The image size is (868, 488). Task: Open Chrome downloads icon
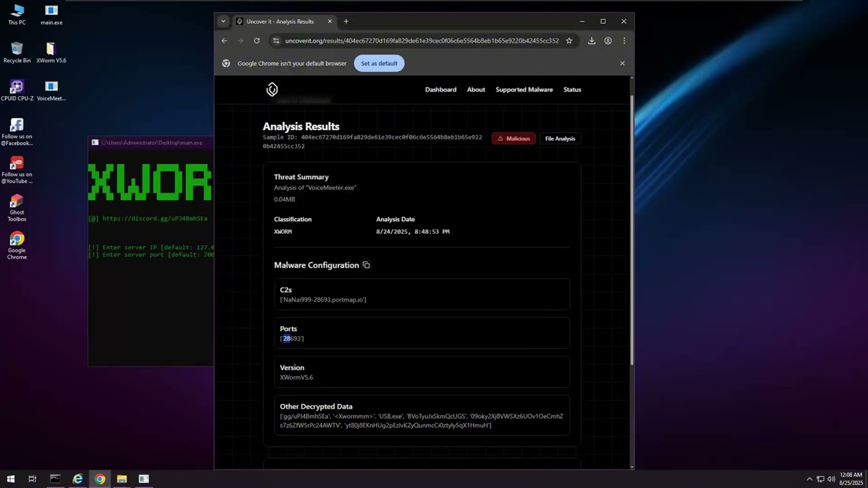(591, 41)
